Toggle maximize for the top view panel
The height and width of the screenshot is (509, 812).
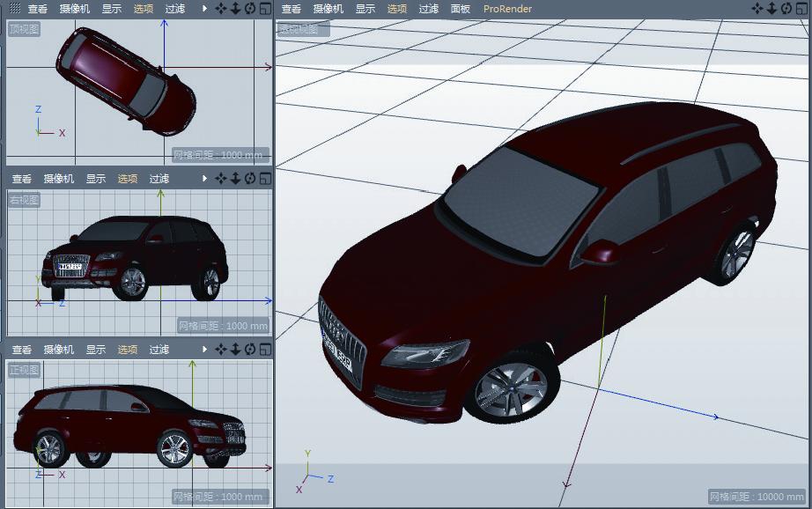[264, 8]
